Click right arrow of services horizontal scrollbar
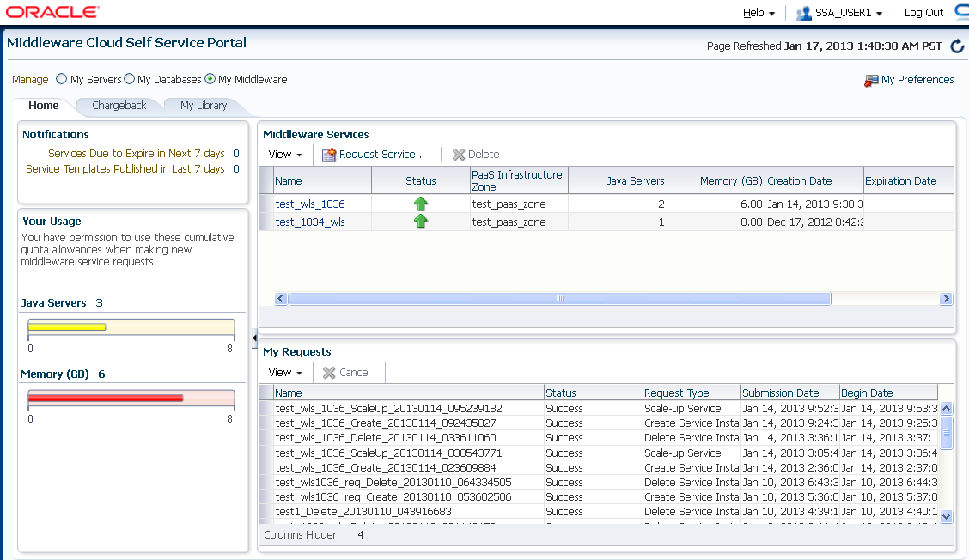The width and height of the screenshot is (969, 560). pyautogui.click(x=946, y=299)
